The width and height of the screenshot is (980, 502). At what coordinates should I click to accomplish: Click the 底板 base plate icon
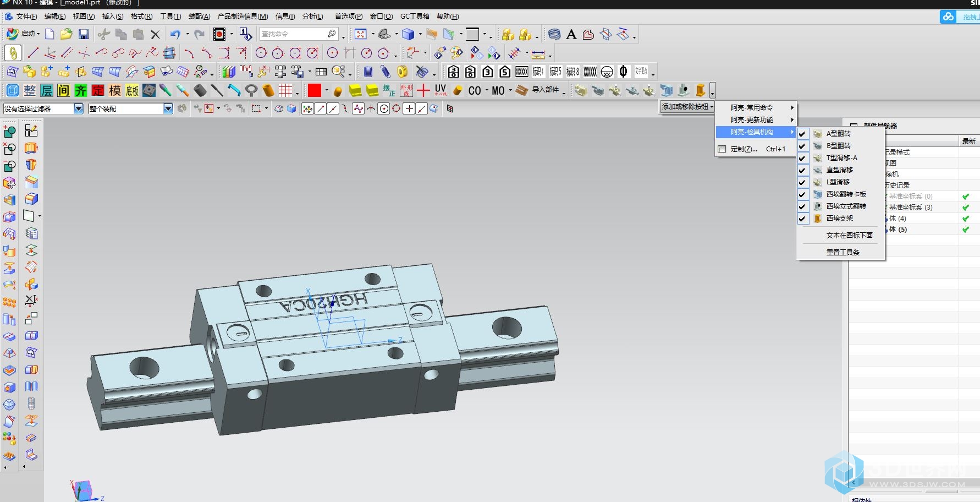coord(132,90)
